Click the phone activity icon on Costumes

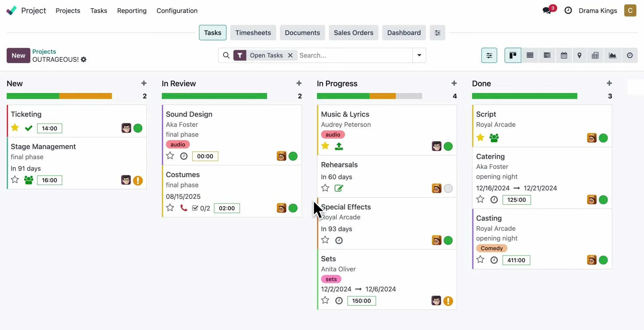pos(184,208)
